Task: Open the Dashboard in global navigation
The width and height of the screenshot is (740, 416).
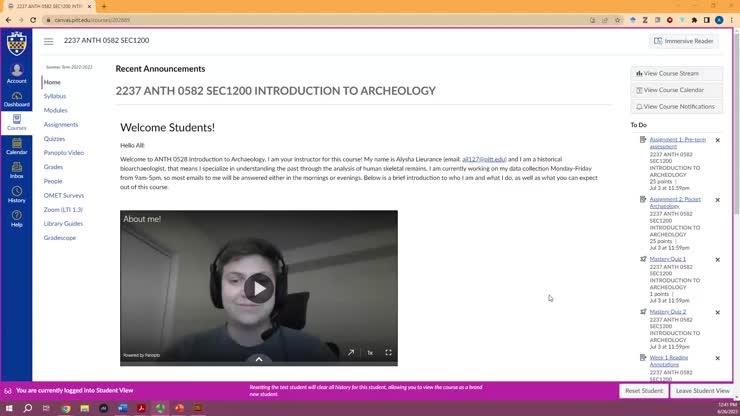Action: [17, 99]
